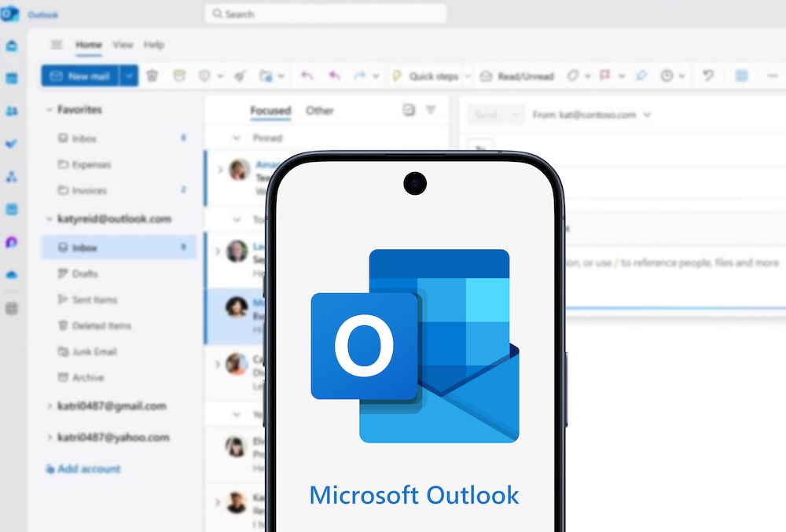Pin the message with the pin icon

click(x=641, y=75)
